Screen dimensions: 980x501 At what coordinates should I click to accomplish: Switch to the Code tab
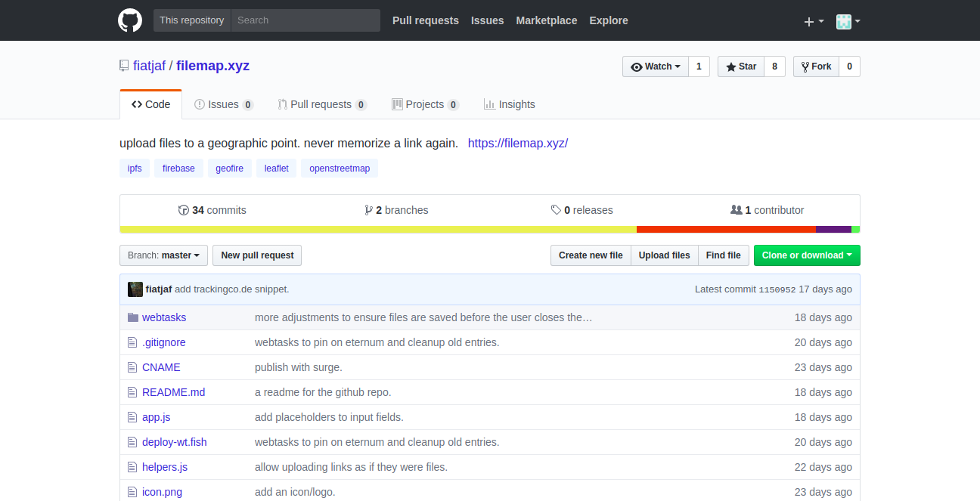point(151,104)
